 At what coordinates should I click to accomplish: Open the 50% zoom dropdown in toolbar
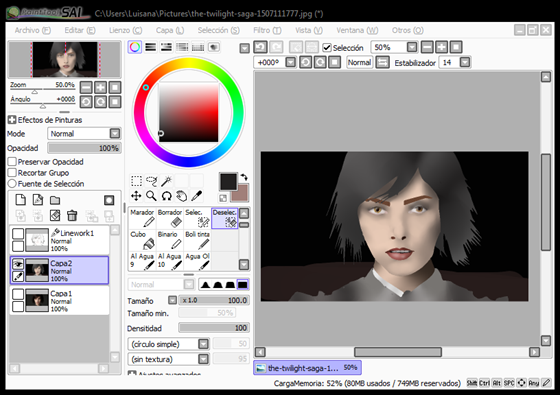pyautogui.click(x=412, y=47)
